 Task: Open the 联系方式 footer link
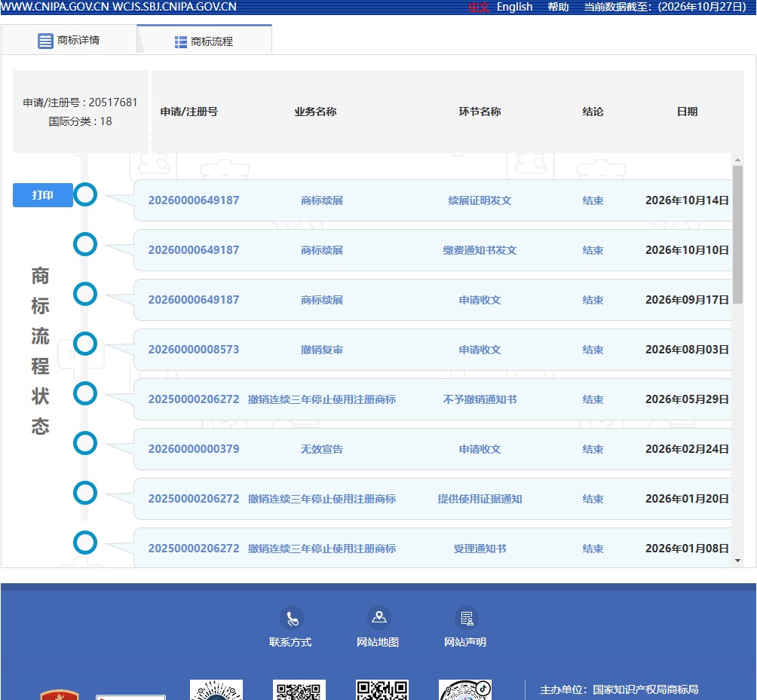(x=290, y=642)
